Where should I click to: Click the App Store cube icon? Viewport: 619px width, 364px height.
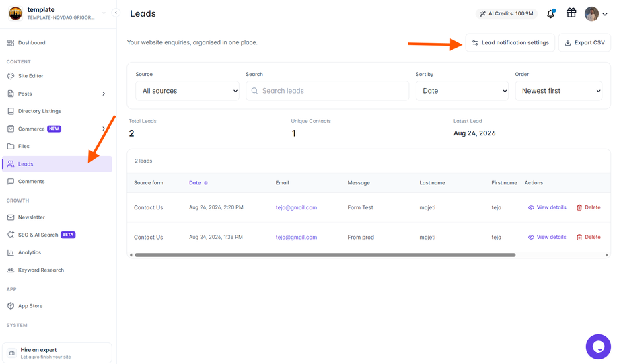(11, 306)
